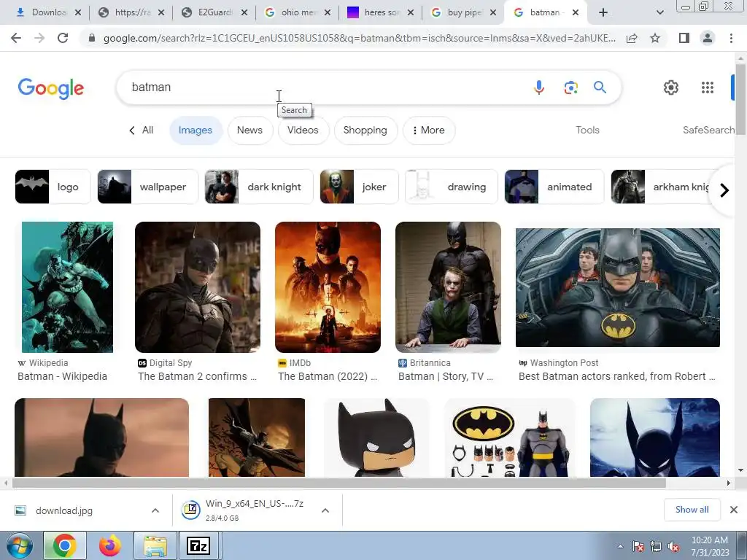Screen dimensions: 747x560
Task: Click the volume muted tray icon
Action: point(673,547)
